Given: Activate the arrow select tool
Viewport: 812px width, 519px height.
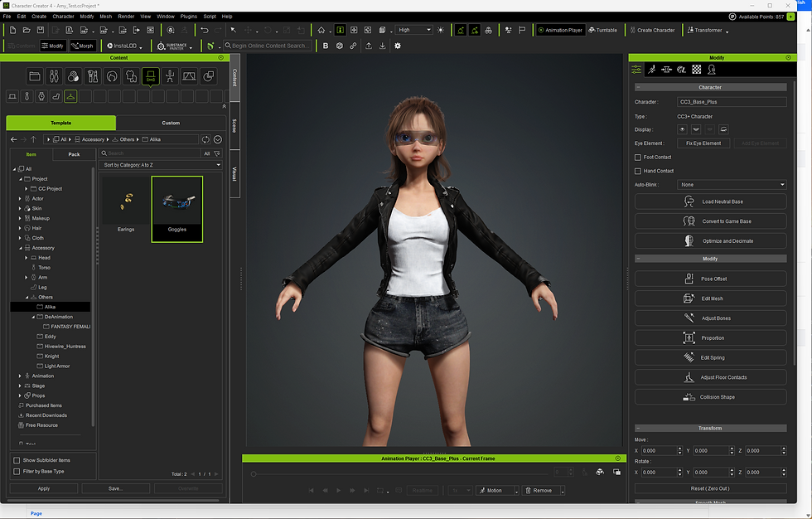Looking at the screenshot, I should (233, 30).
